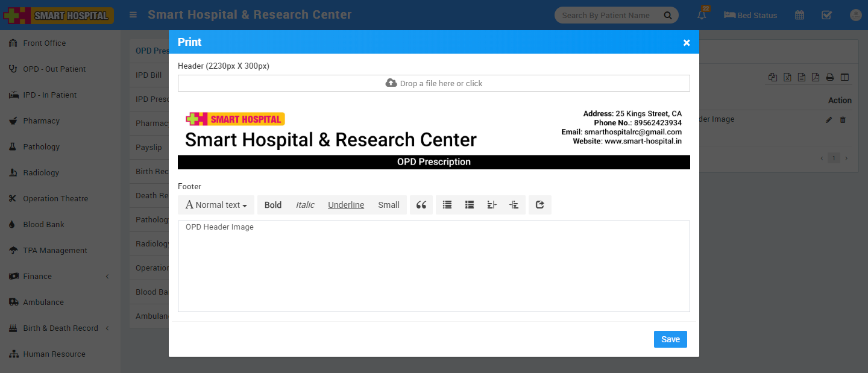Click the outdent icon in footer toolbar
Image resolution: width=868 pixels, height=373 pixels.
click(492, 205)
